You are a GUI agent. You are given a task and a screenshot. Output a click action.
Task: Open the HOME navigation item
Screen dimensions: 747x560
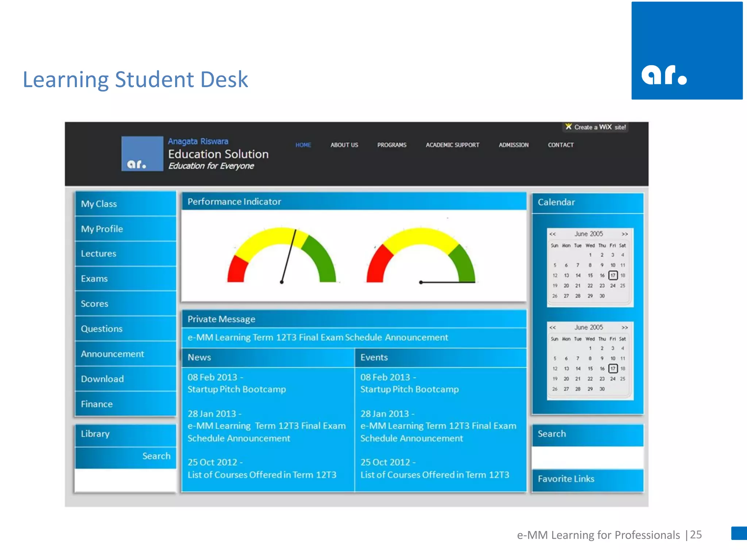[x=303, y=145]
